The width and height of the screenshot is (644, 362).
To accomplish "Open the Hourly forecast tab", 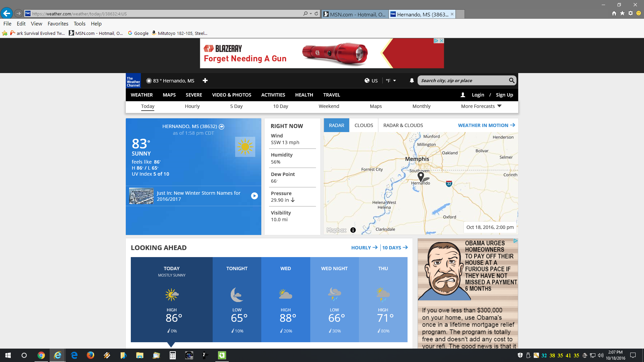I will point(192,106).
